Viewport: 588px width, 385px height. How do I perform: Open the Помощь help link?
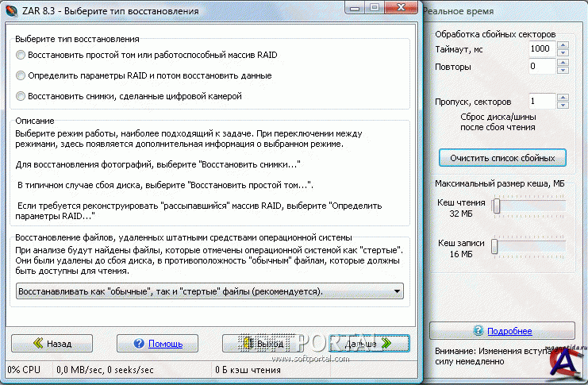156,344
